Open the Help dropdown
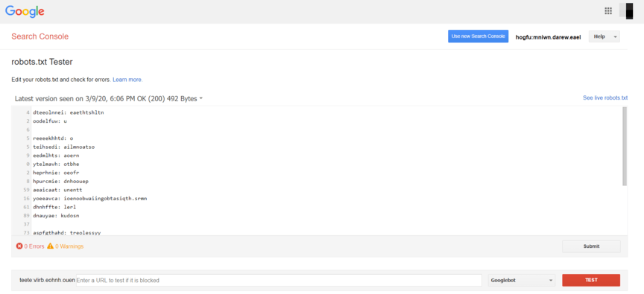Image resolution: width=644 pixels, height=294 pixels. 604,36
